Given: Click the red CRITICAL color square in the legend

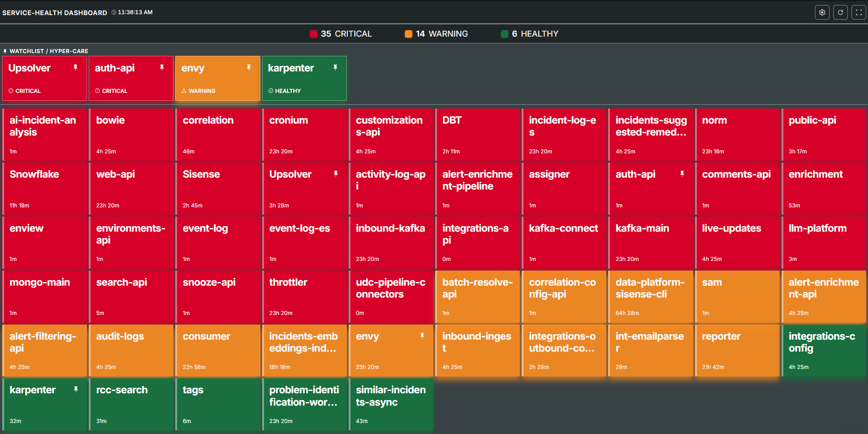Looking at the screenshot, I should tap(313, 33).
